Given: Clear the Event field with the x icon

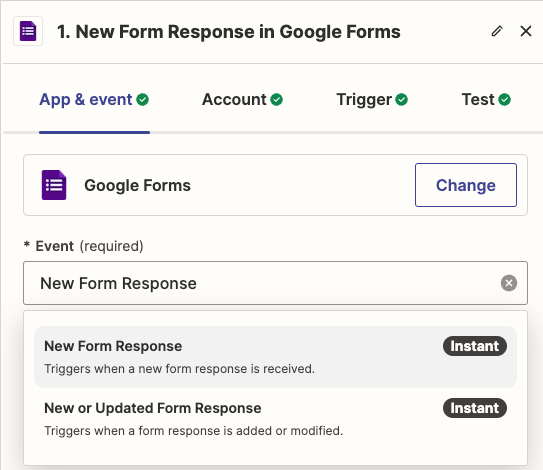Looking at the screenshot, I should point(509,283).
